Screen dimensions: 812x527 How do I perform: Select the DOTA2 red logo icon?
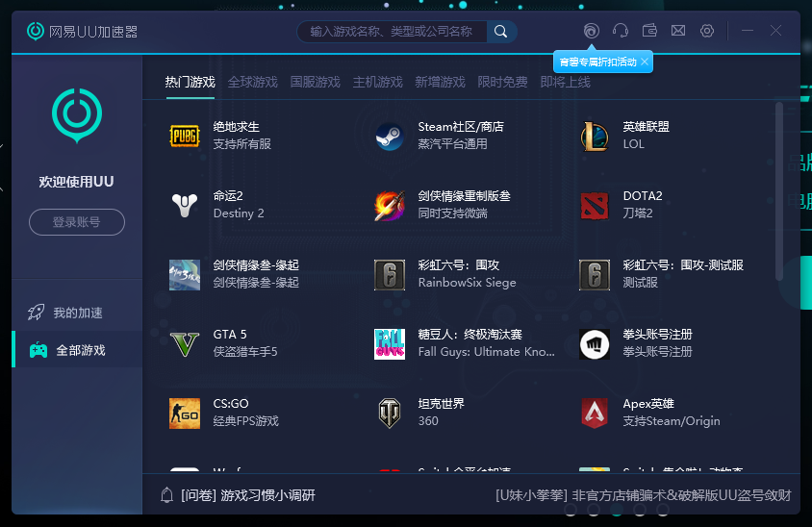(x=595, y=206)
